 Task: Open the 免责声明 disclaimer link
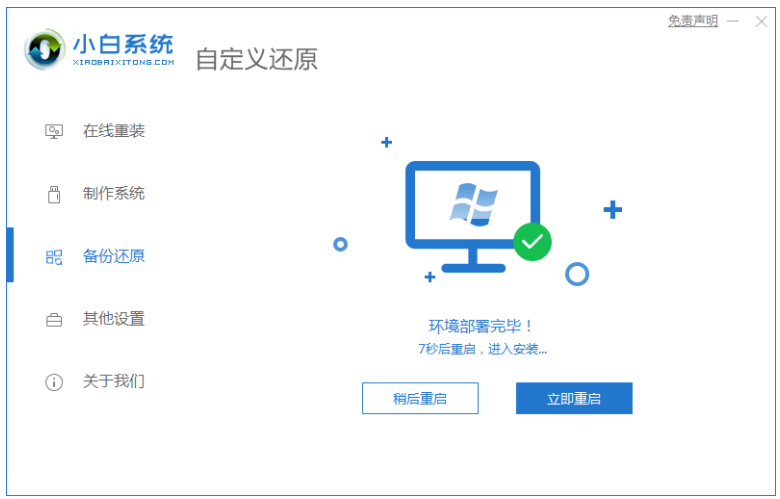pos(692,21)
